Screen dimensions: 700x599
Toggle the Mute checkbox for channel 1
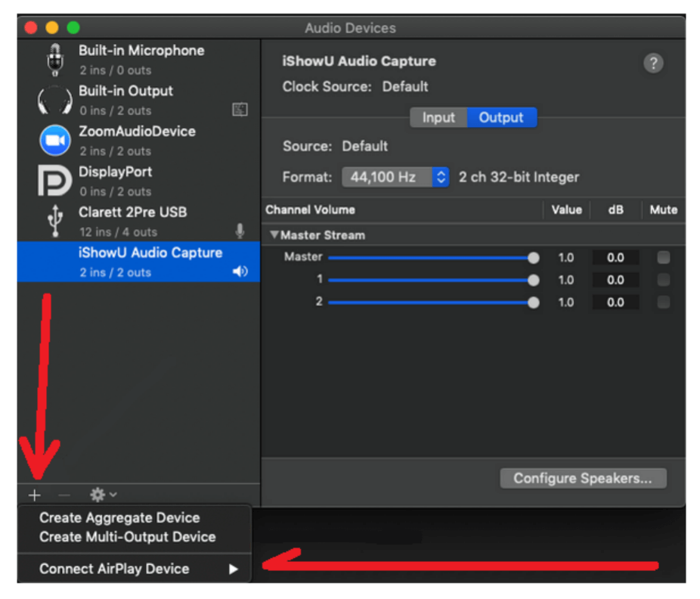(664, 280)
